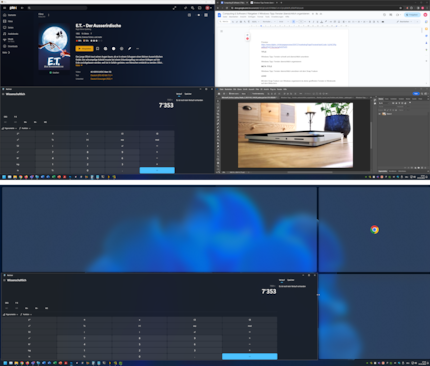Click the orange Abspielen play button
Image resolution: width=430 pixels, height=366 pixels.
click(84, 48)
